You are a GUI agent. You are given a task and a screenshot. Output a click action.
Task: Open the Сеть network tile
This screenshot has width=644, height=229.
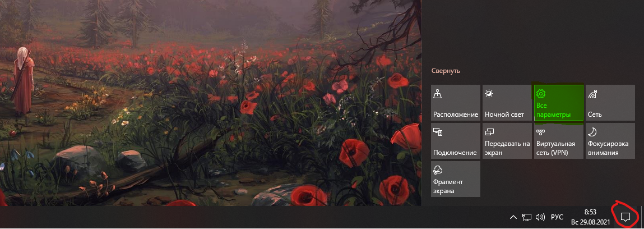610,103
